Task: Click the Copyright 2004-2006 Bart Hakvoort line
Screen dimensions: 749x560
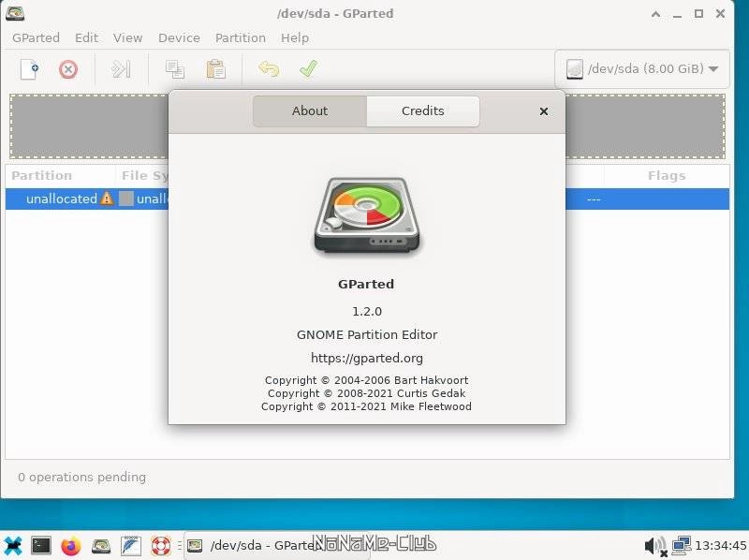Action: click(366, 380)
